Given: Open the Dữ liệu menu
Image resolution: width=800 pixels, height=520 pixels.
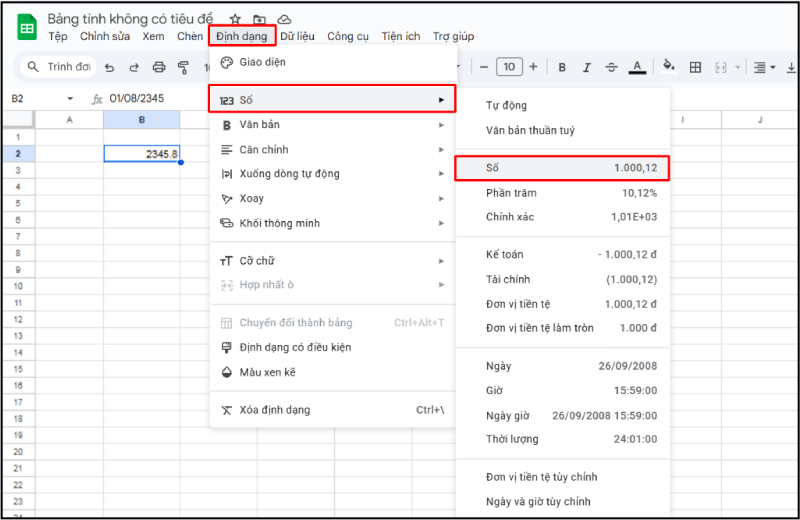Looking at the screenshot, I should (297, 36).
